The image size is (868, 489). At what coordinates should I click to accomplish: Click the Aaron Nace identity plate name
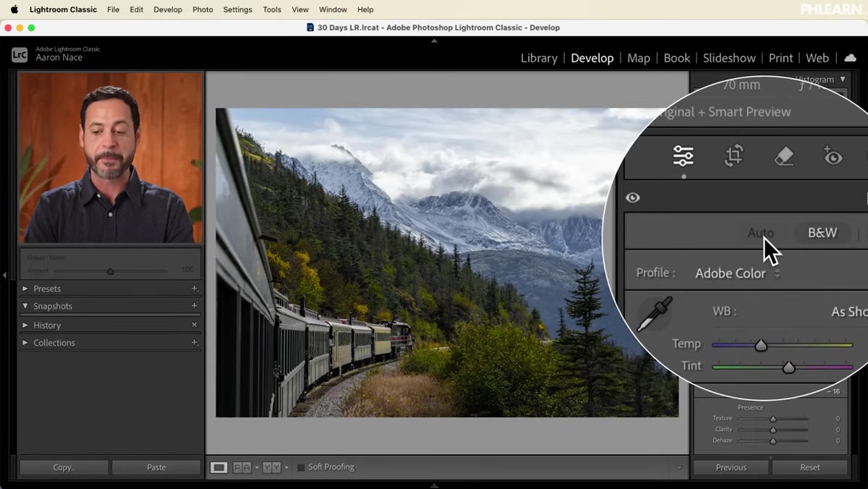coord(59,58)
